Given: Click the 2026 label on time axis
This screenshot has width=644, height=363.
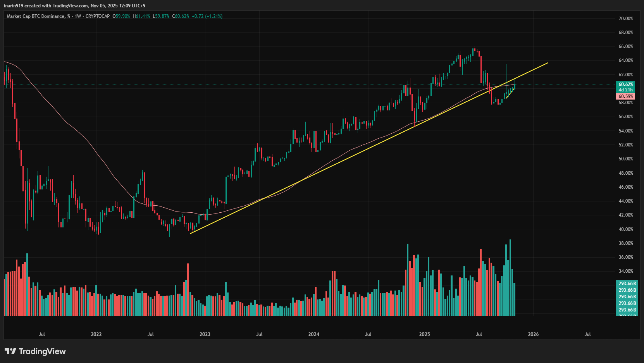Looking at the screenshot, I should click(533, 334).
